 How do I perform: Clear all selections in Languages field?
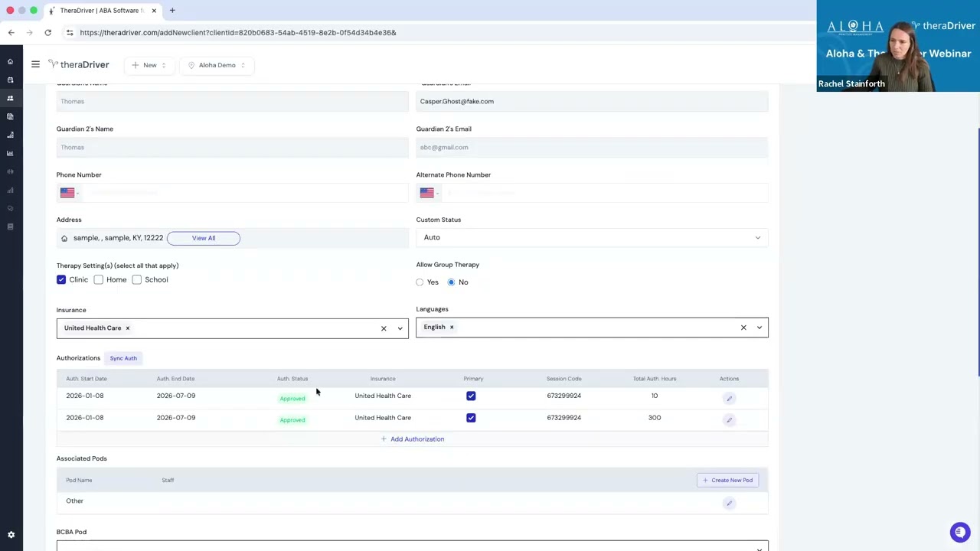[743, 328]
